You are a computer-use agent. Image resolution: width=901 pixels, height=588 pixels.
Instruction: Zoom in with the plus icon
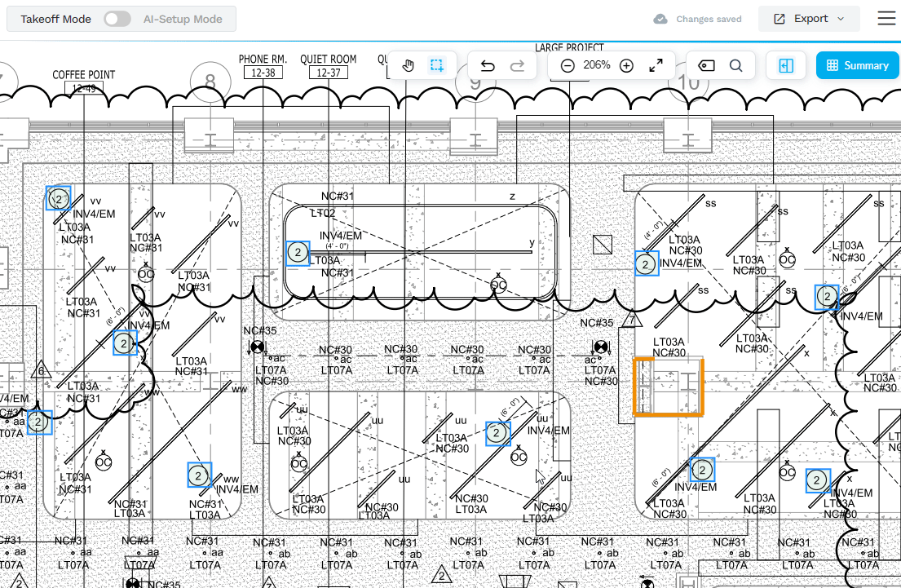click(x=626, y=66)
